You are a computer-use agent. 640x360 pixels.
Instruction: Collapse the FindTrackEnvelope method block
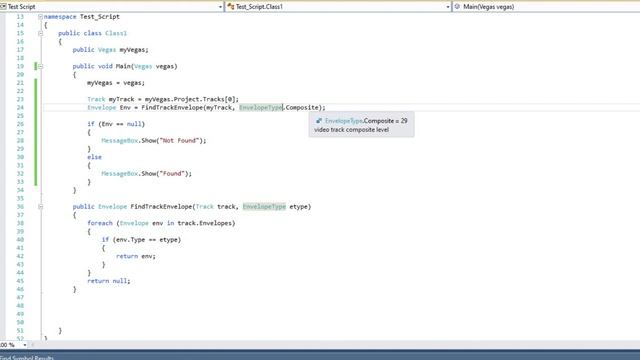tap(40, 207)
